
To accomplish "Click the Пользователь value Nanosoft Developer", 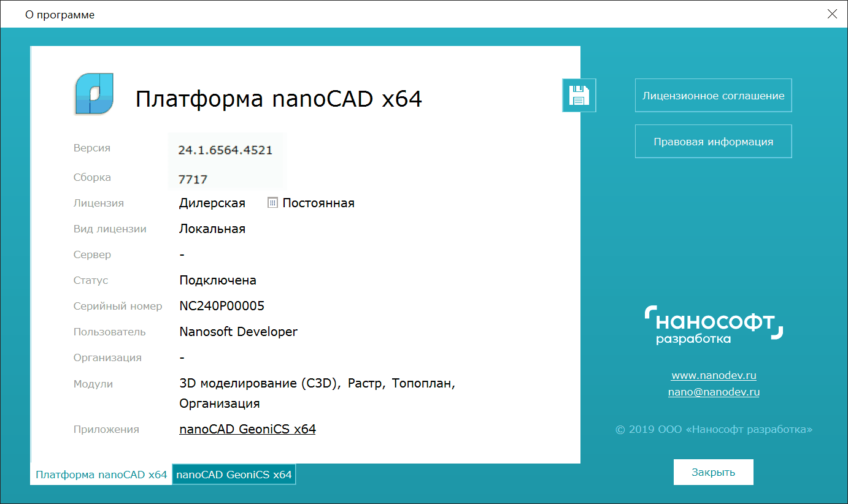I will 237,331.
